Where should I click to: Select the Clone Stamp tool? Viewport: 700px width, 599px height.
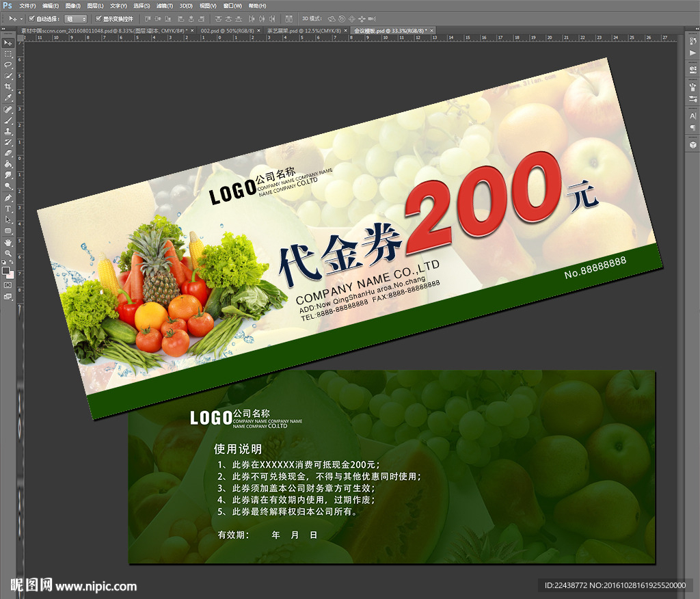pyautogui.click(x=8, y=132)
